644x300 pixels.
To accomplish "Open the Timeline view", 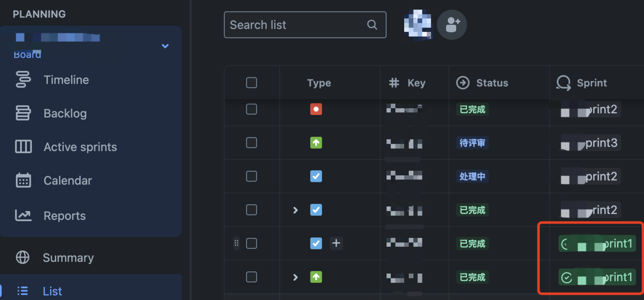I will click(66, 80).
